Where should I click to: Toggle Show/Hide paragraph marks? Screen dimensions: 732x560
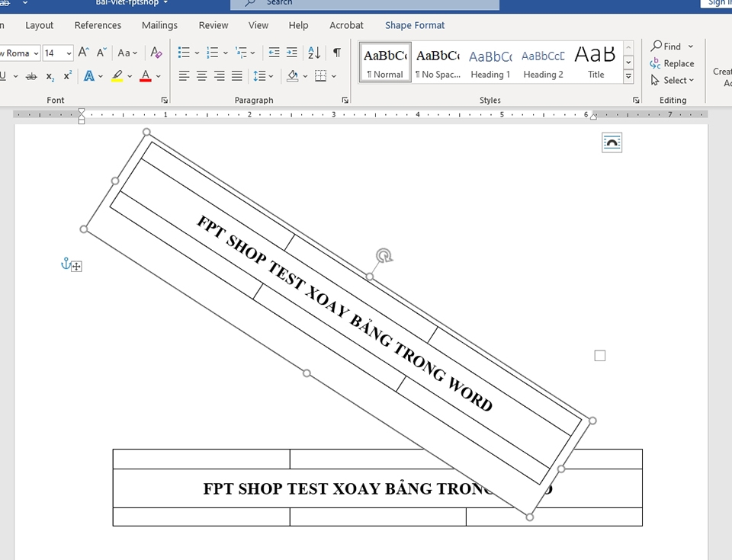point(336,53)
